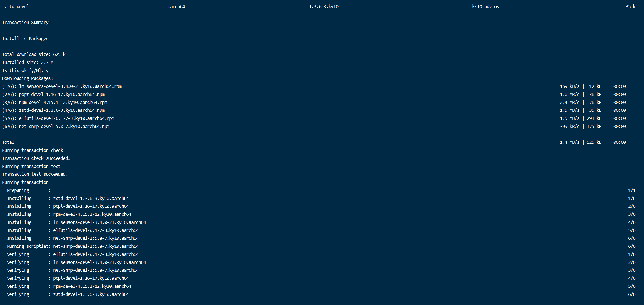This screenshot has width=644, height=305.
Task: Click the version string 1.3.6-3.ky10
Action: pyautogui.click(x=324, y=6)
